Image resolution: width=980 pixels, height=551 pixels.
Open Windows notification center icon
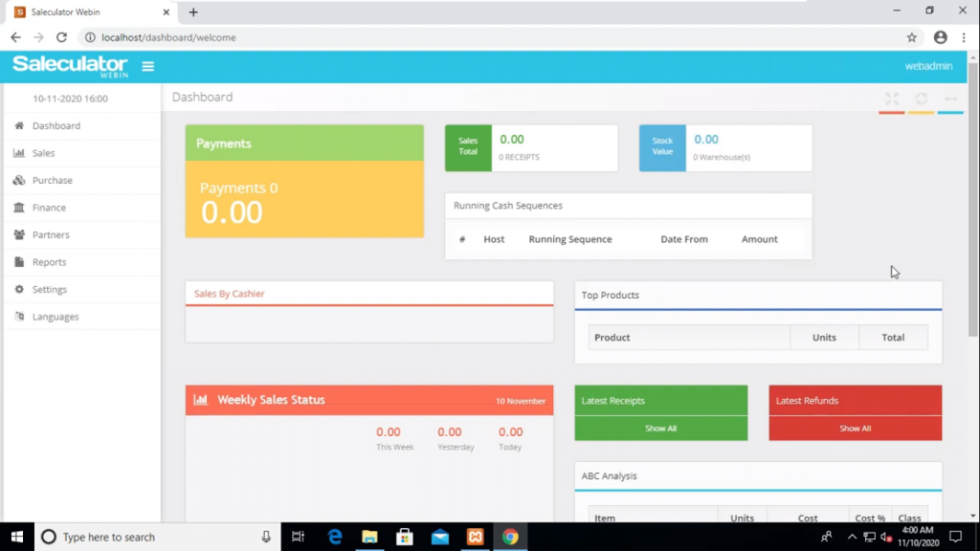pos(956,537)
